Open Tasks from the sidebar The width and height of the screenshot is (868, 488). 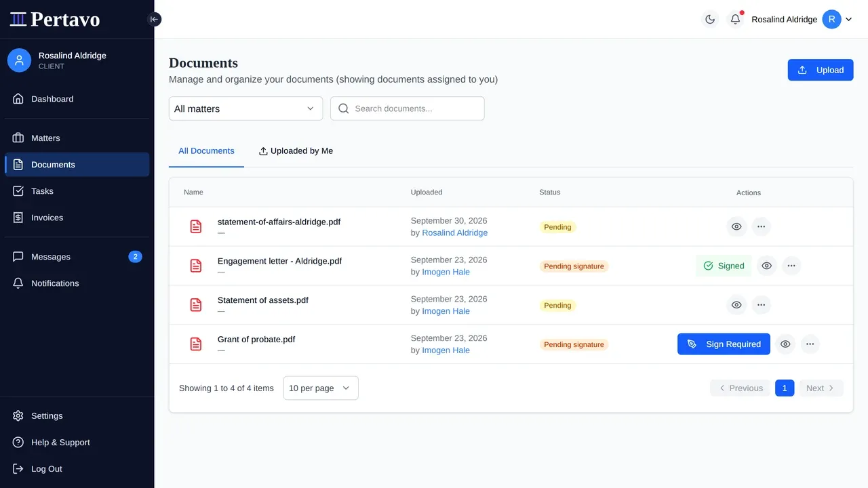pyautogui.click(x=77, y=191)
